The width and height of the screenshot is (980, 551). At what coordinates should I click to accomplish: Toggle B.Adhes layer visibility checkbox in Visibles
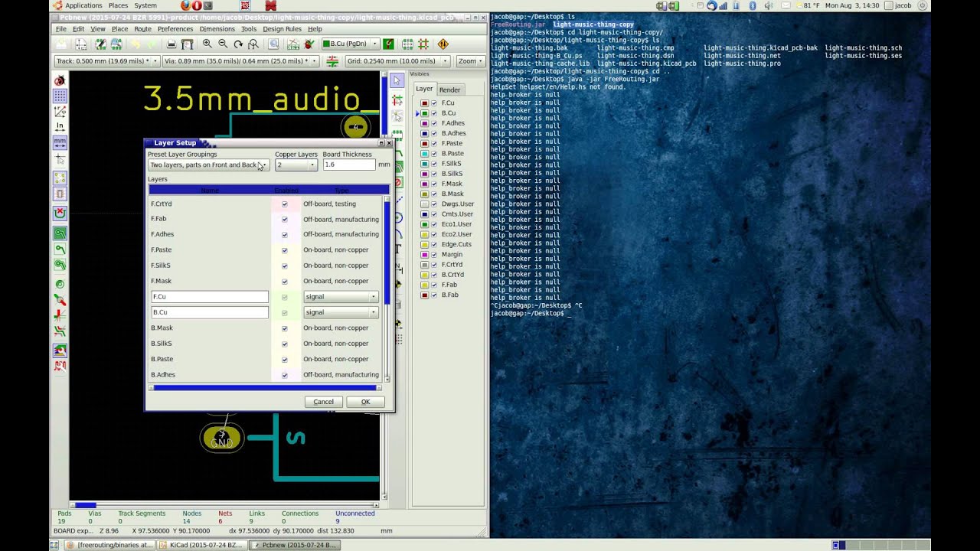(434, 133)
